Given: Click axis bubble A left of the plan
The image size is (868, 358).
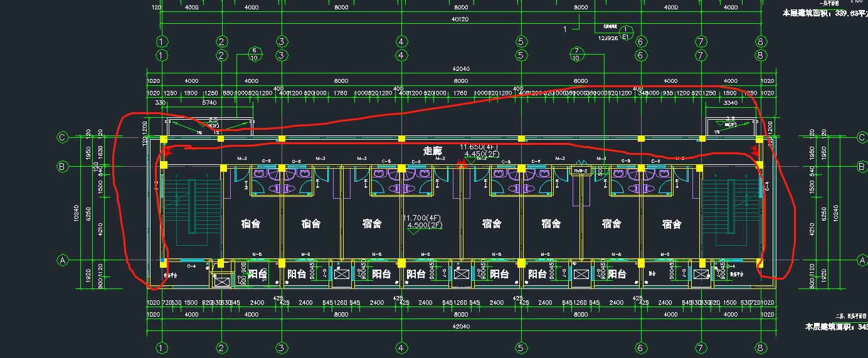Looking at the screenshot, I should click(62, 260).
